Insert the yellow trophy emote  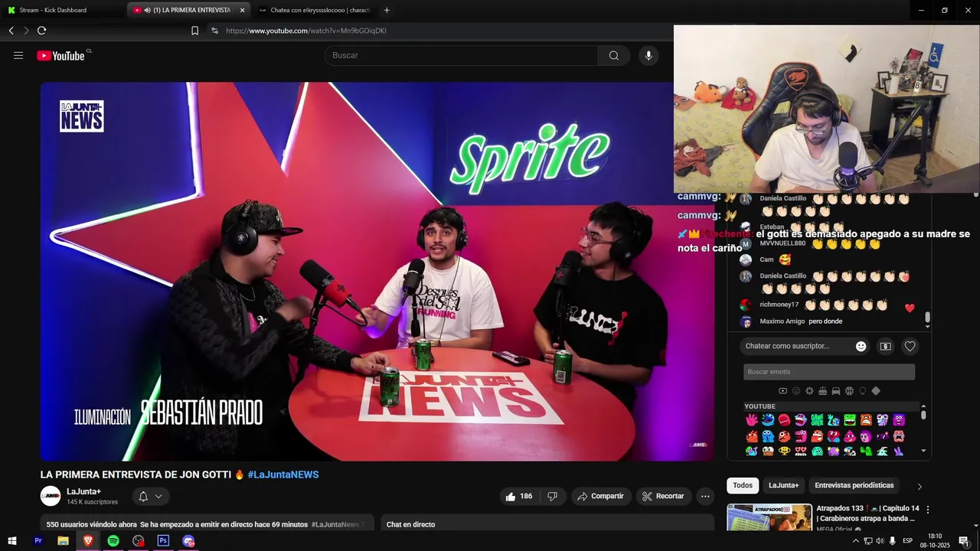(x=784, y=452)
